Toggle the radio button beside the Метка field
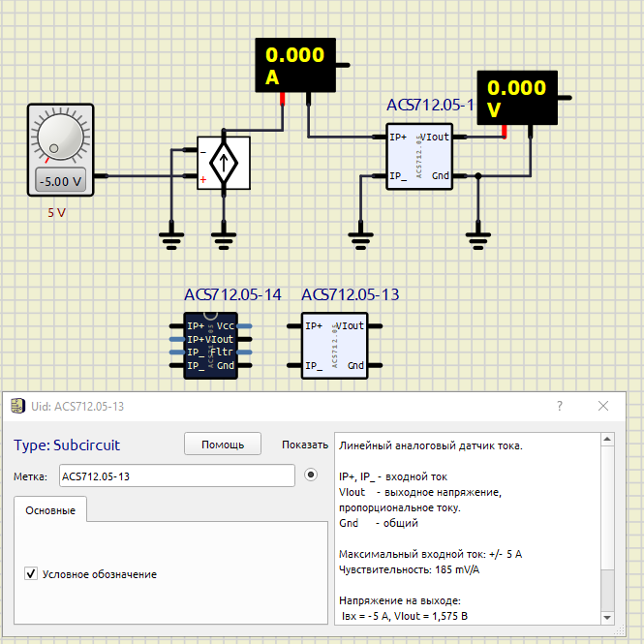 pos(311,475)
